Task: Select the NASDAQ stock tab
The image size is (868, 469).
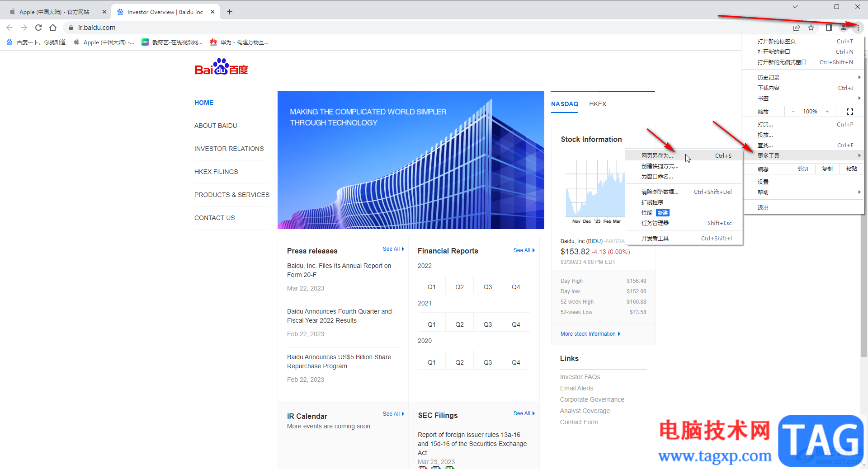Action: click(x=565, y=104)
